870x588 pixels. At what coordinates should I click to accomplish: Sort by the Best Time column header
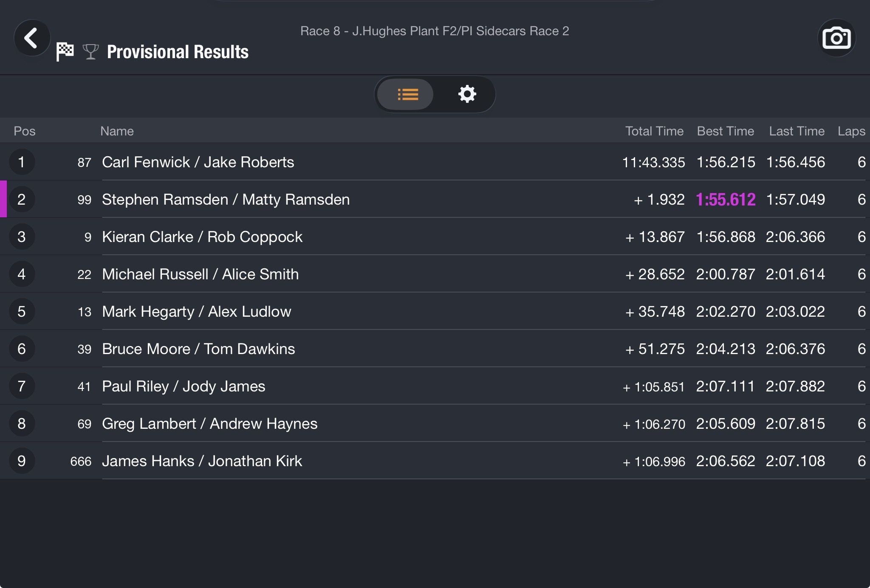[x=726, y=131]
